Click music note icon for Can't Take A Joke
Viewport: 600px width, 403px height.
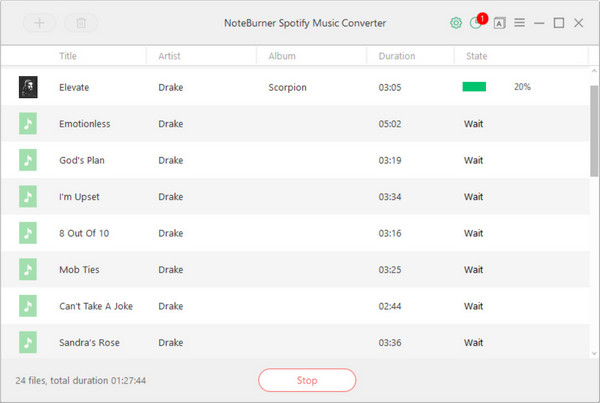coord(28,306)
